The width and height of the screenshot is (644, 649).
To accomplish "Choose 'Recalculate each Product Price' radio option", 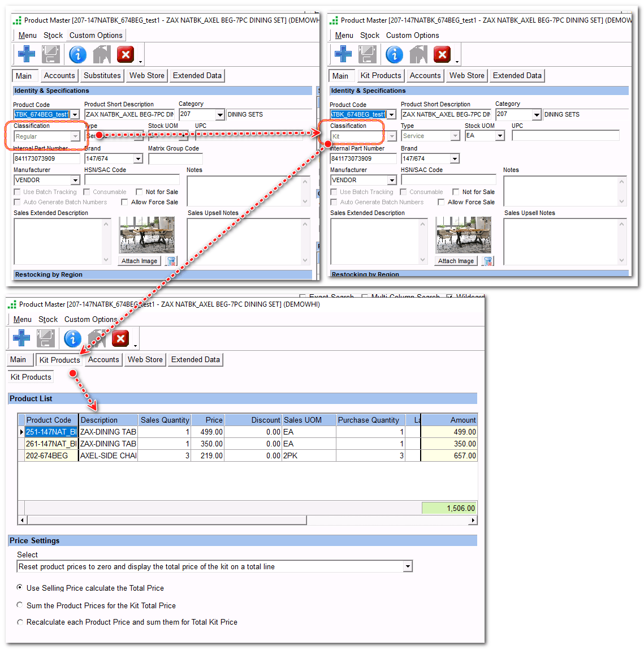I will (x=20, y=622).
